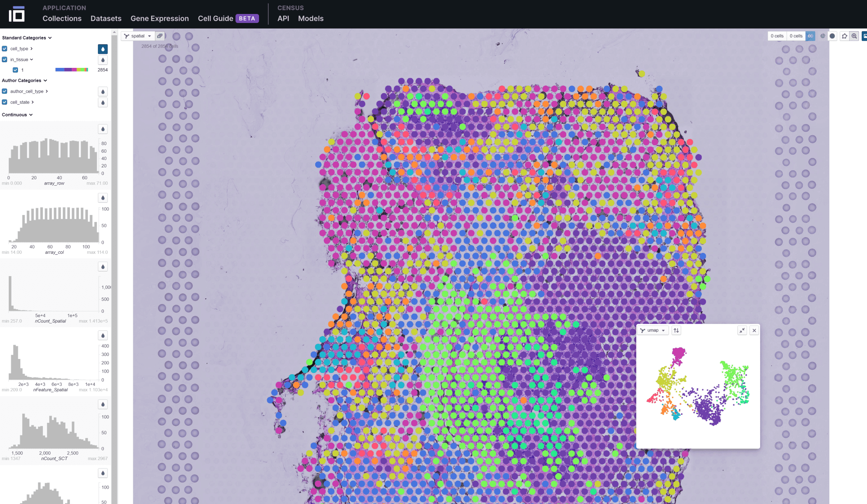
Task: Toggle the in_tissue checkbox
Action: click(4, 60)
